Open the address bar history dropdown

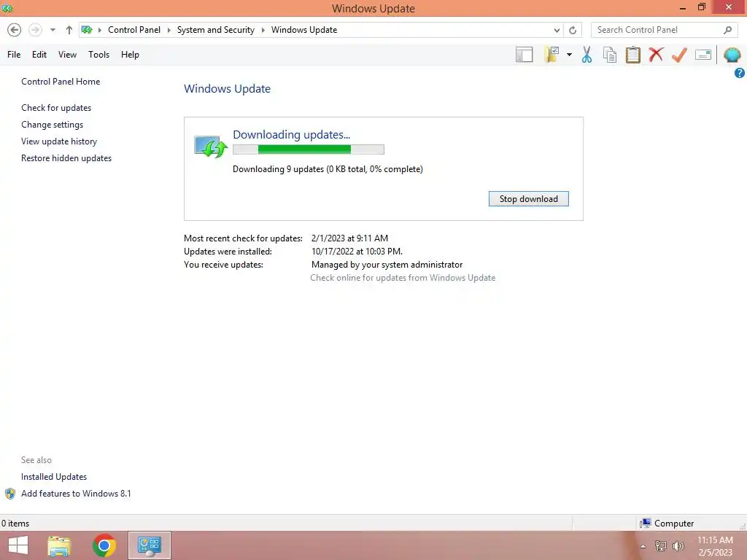[x=557, y=30]
